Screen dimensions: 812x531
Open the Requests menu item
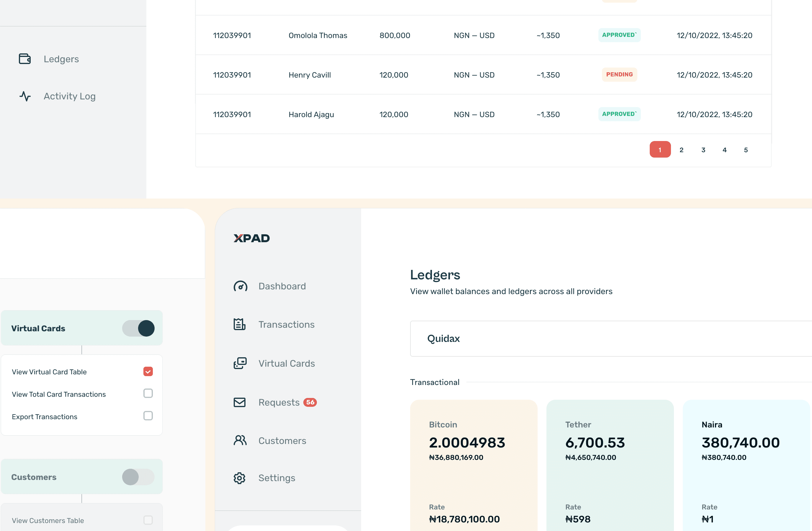[279, 402]
